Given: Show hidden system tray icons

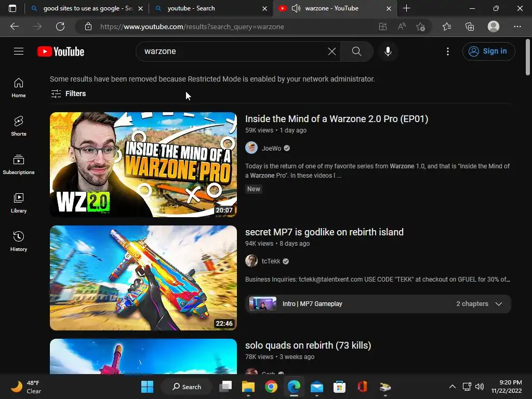Looking at the screenshot, I should click(453, 387).
